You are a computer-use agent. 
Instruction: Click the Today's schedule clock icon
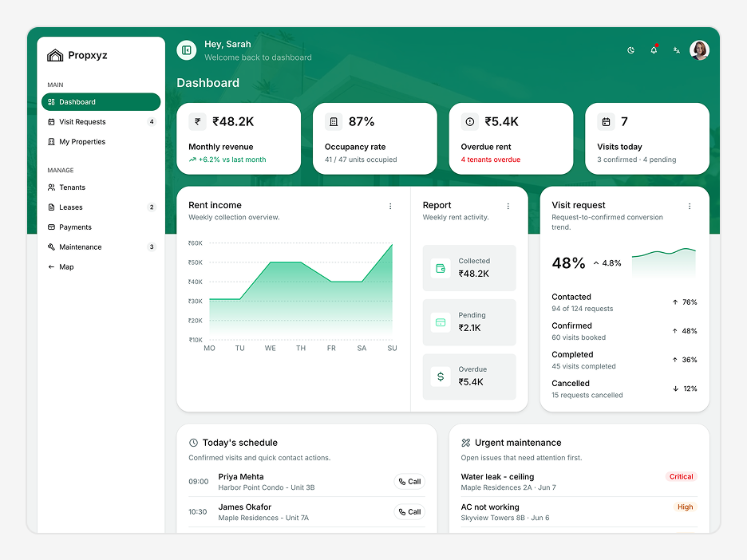pos(193,443)
